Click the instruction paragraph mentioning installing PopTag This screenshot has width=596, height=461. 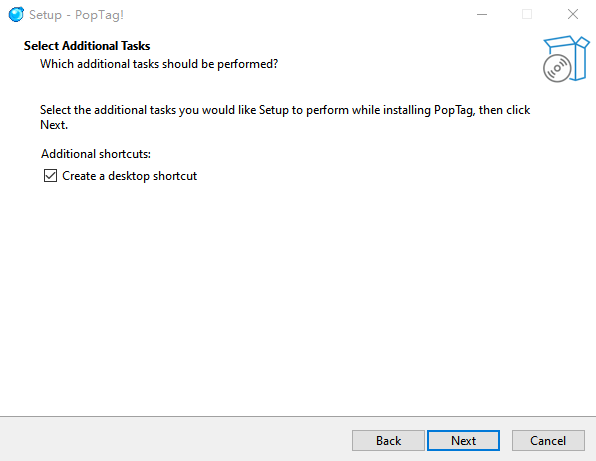coord(285,117)
